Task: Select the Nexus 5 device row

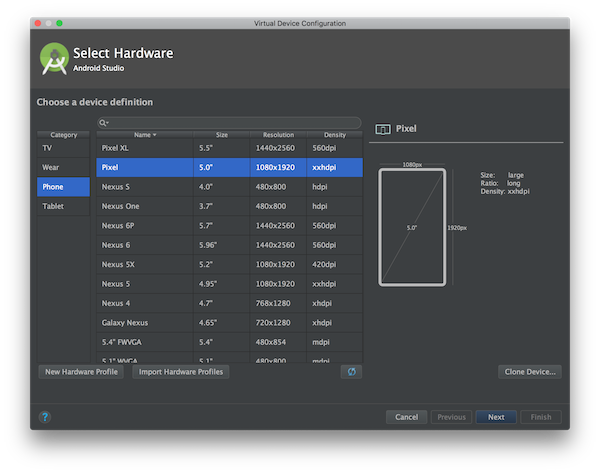Action: pos(230,284)
